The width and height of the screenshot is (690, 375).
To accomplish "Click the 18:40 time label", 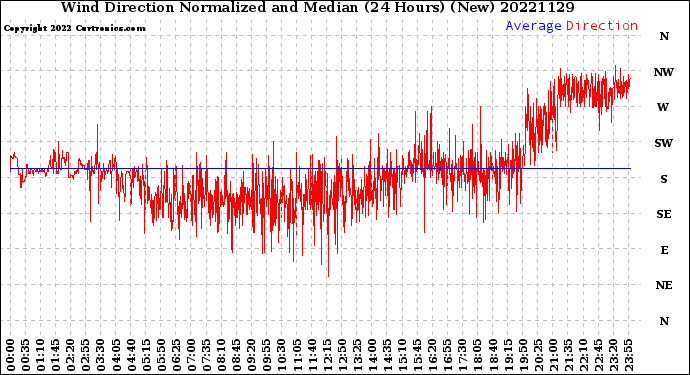I will point(493,355).
